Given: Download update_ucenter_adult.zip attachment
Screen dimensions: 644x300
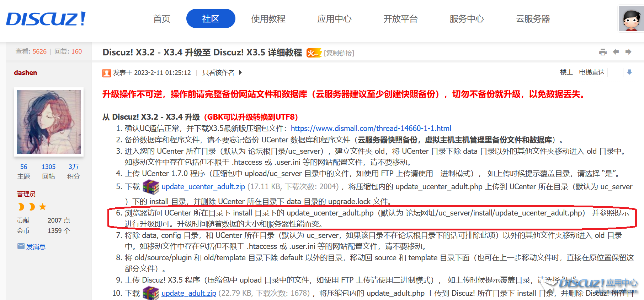Looking at the screenshot, I should (203, 186).
